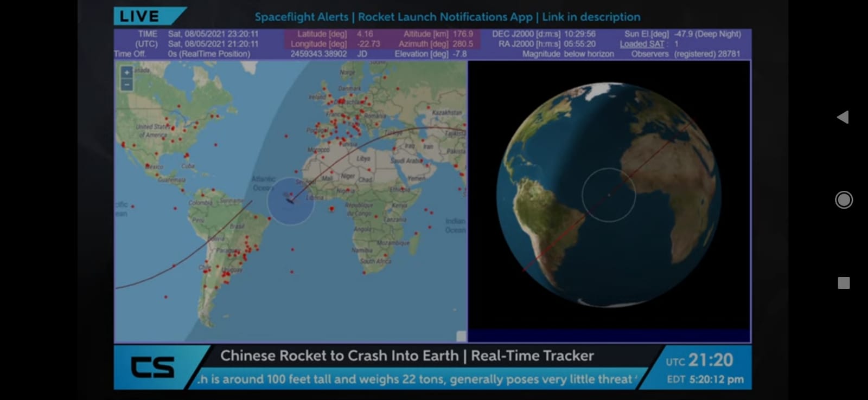Click the Time Off. RealTime Position text
Screen dimensions: 868x400
click(x=209, y=54)
